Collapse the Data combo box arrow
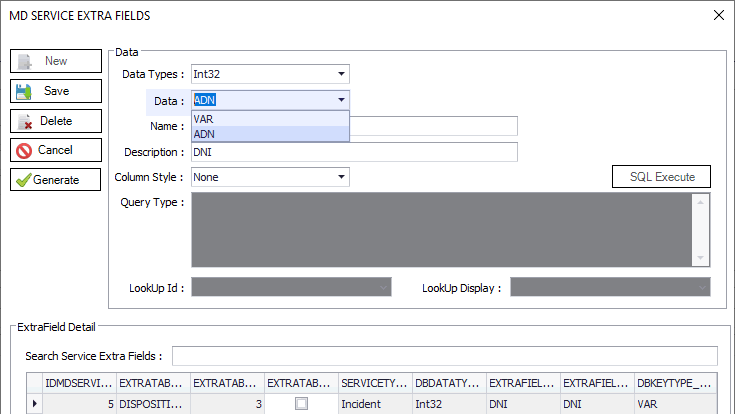The image size is (735, 414). [341, 100]
